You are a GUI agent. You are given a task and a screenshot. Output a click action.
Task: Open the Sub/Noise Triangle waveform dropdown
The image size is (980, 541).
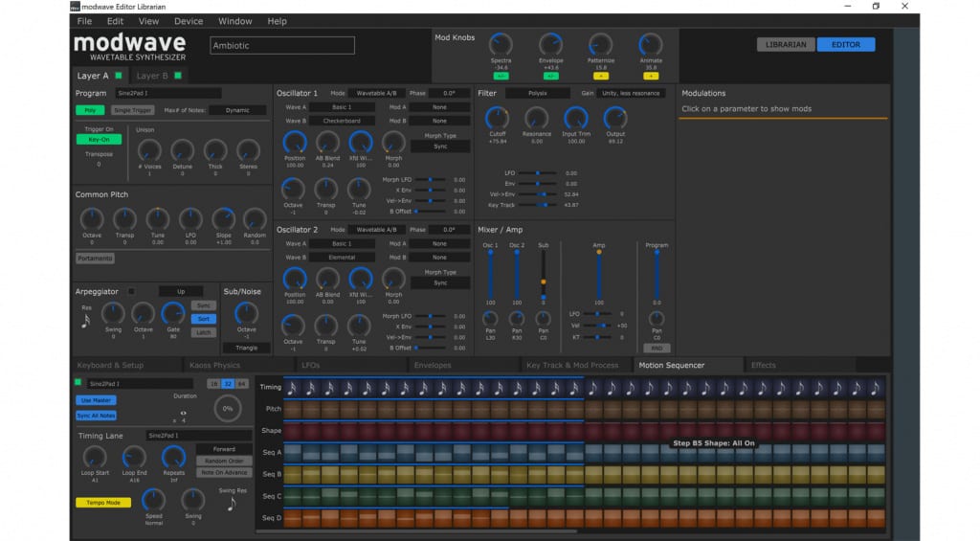point(246,348)
